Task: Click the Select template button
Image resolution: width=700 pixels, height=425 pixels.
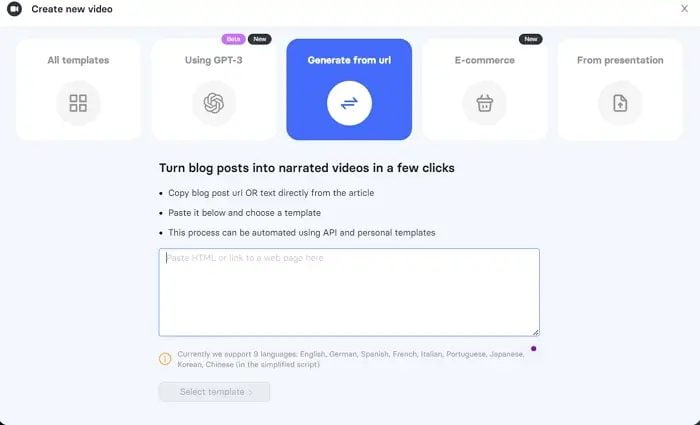Action: 214,392
